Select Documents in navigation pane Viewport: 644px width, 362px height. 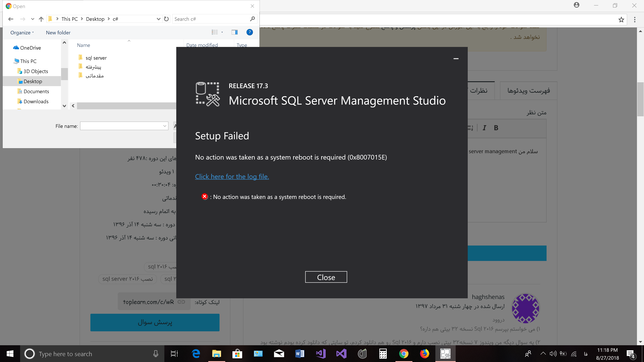(33, 92)
